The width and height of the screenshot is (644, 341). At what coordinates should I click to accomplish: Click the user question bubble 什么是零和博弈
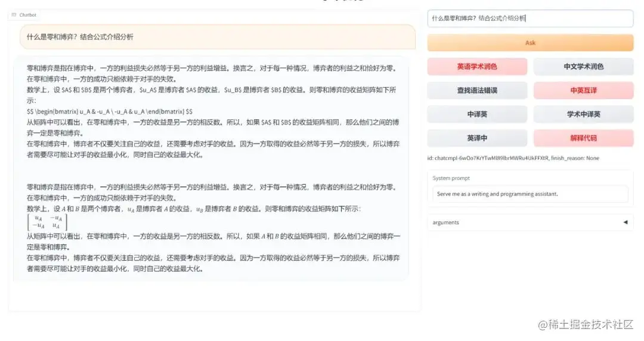(218, 37)
